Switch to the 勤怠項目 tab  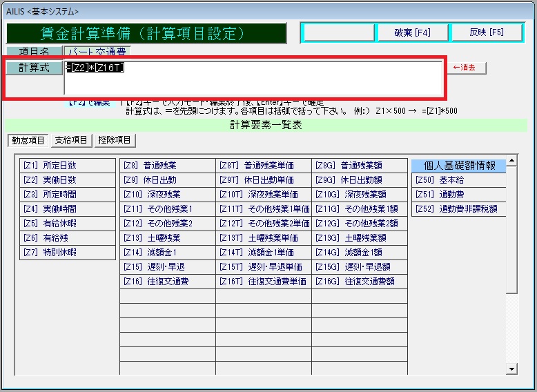[28, 141]
